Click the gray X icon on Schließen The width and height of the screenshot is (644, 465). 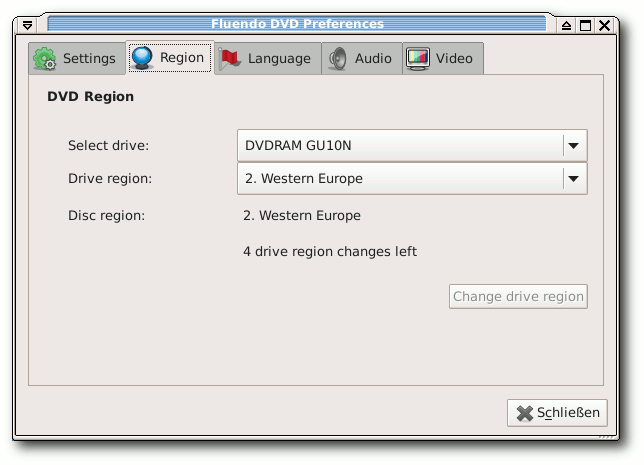click(524, 413)
